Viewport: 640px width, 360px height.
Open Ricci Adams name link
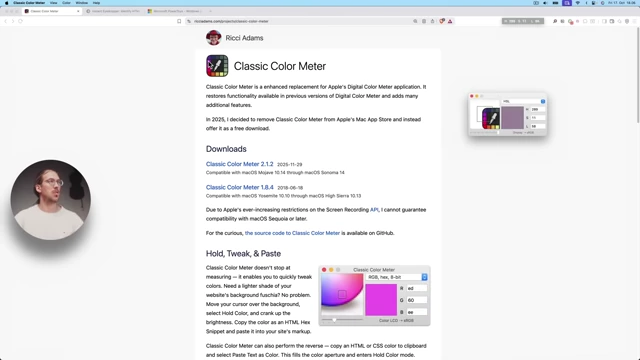[x=244, y=38]
